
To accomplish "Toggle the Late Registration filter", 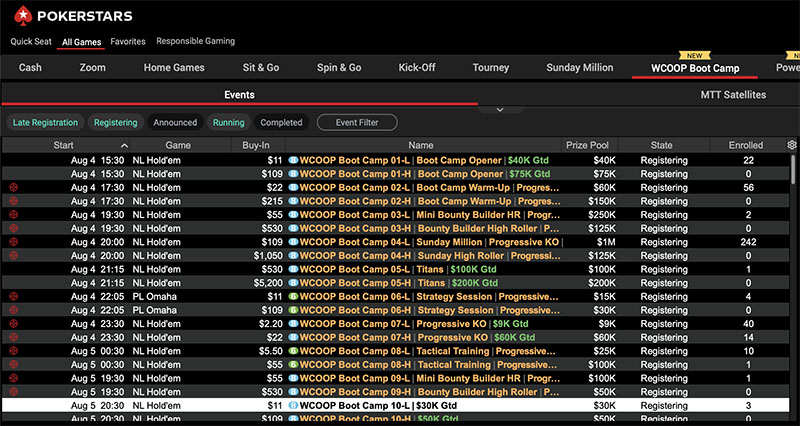I will coord(45,123).
